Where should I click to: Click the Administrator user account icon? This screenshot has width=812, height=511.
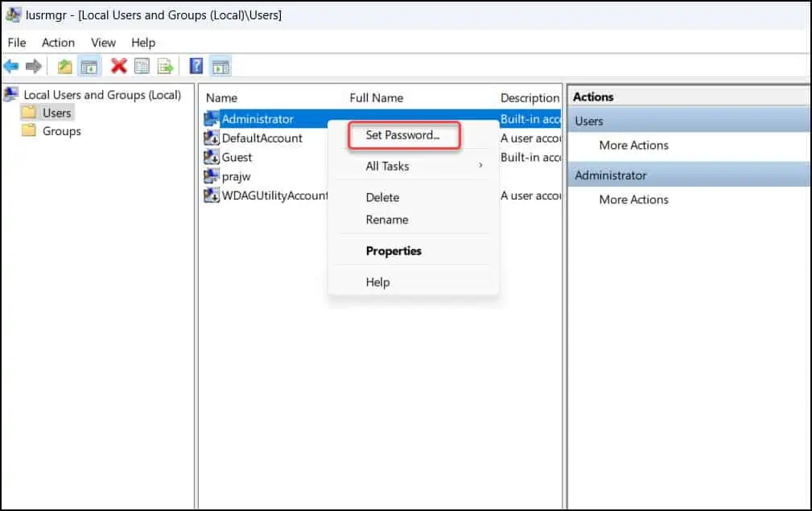212,118
